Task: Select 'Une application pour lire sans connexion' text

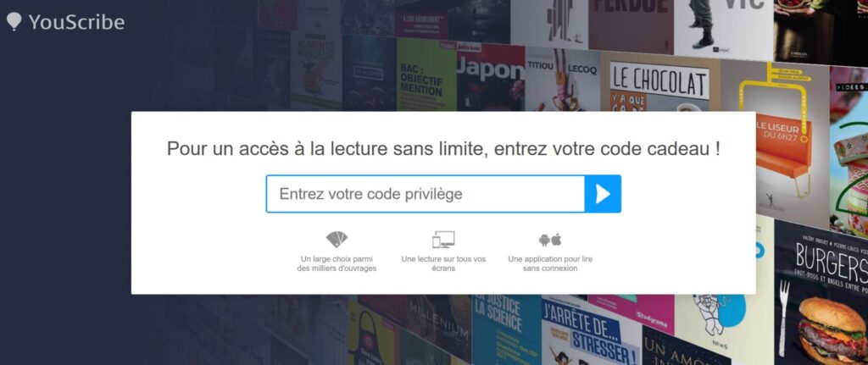Action: (x=550, y=263)
